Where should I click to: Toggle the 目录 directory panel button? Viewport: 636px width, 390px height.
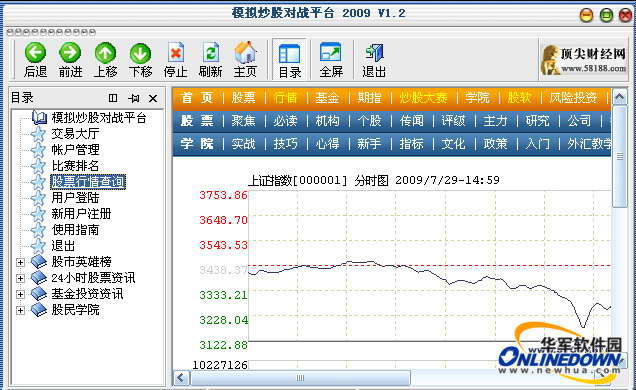click(290, 60)
